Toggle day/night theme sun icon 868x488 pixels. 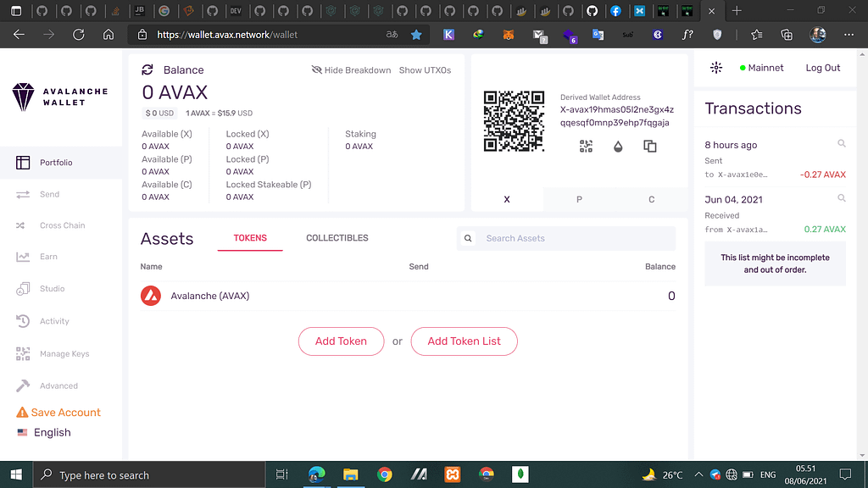(716, 68)
